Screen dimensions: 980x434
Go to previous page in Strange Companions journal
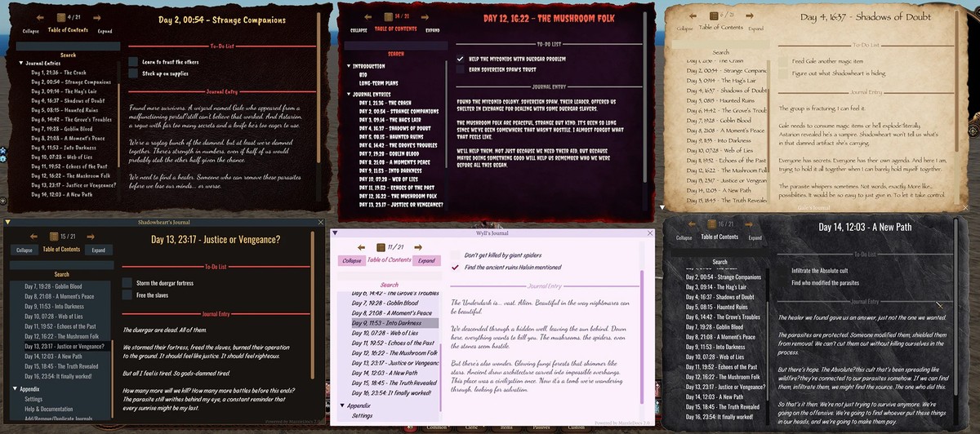(42, 16)
